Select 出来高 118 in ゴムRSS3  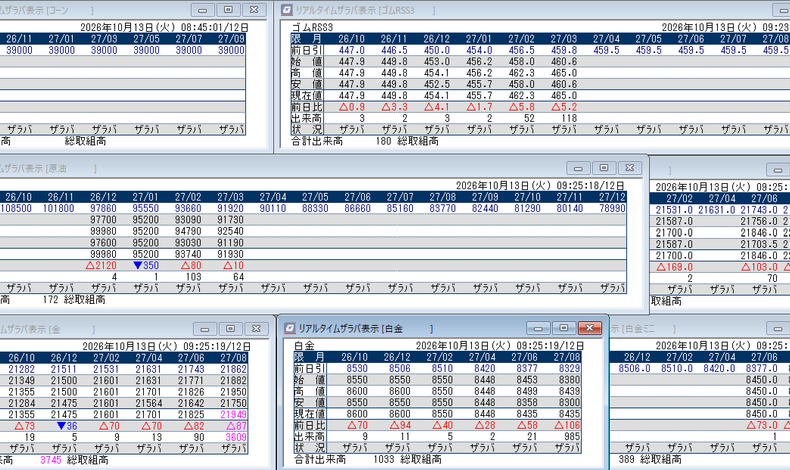tap(569, 118)
